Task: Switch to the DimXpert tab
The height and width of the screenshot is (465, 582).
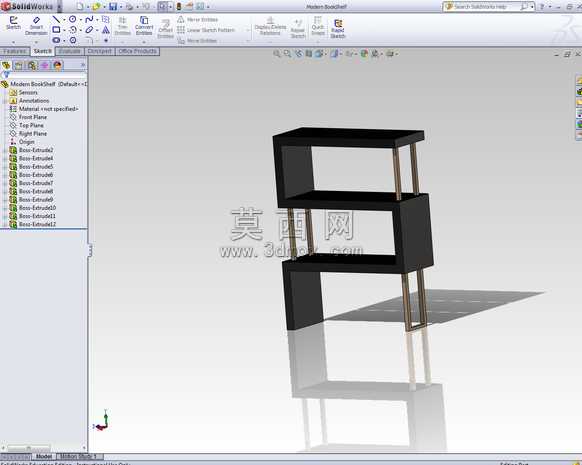Action: (99, 51)
